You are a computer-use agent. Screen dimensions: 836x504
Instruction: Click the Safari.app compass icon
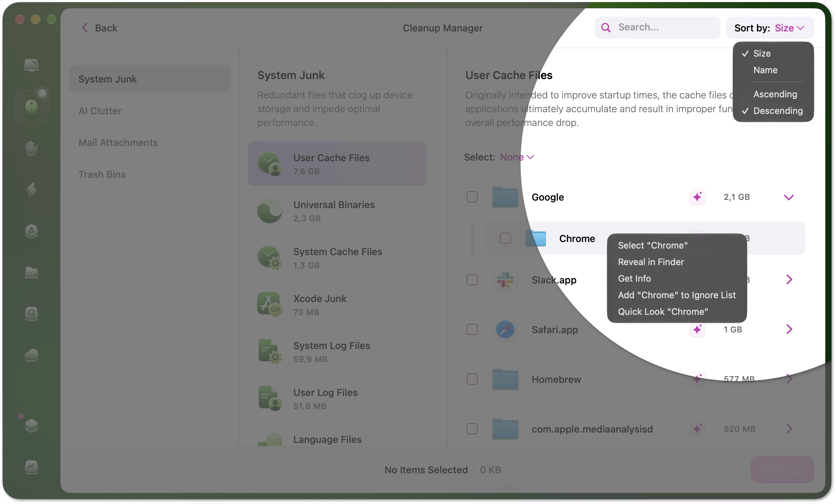505,330
